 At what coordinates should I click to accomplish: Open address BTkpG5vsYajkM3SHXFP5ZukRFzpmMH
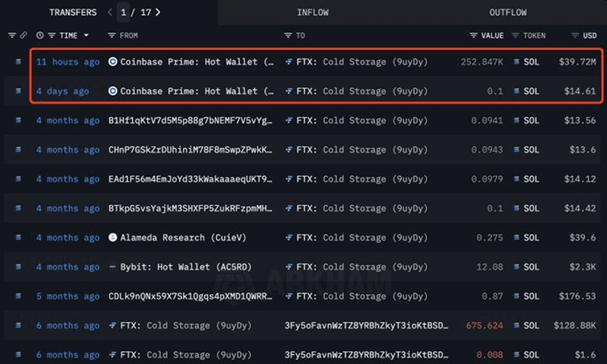(190, 208)
